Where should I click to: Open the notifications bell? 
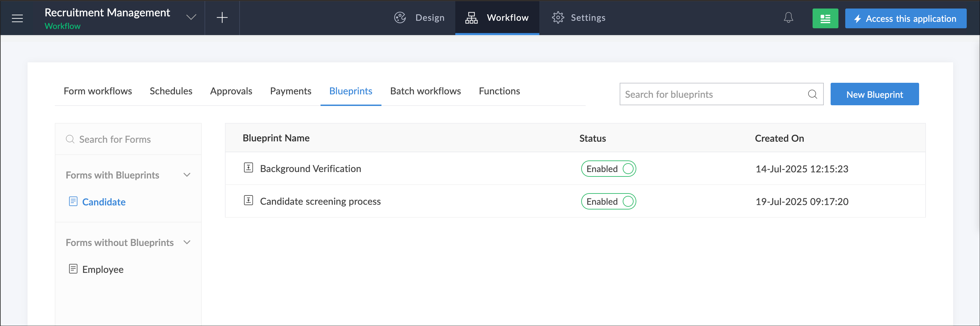788,18
